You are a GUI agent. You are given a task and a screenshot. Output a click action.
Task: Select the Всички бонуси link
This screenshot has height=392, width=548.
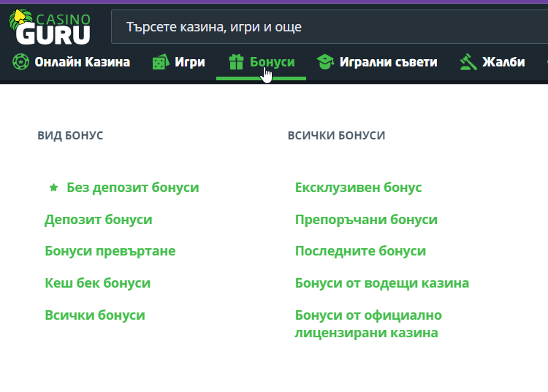pyautogui.click(x=95, y=315)
